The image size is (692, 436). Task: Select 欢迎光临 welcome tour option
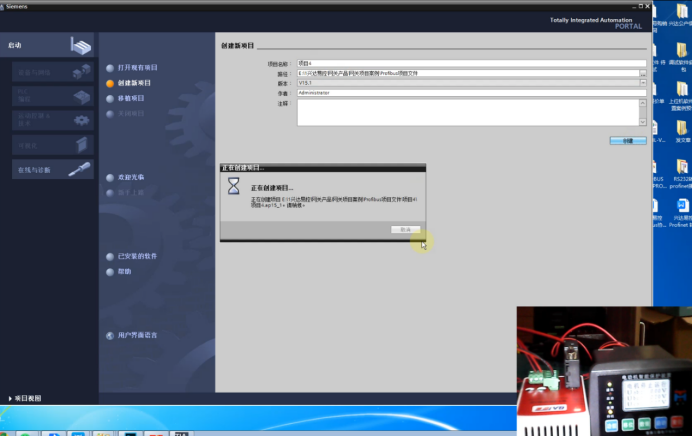point(125,177)
